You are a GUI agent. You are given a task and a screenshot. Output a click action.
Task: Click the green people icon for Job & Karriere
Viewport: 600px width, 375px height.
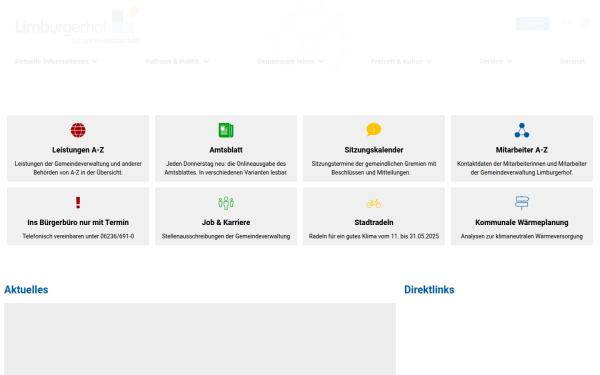[226, 203]
